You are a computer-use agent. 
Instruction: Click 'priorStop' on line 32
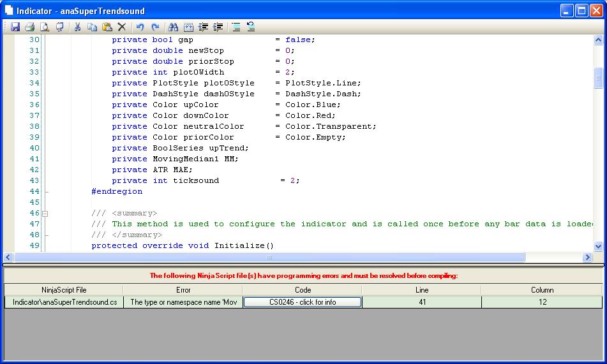click(211, 61)
